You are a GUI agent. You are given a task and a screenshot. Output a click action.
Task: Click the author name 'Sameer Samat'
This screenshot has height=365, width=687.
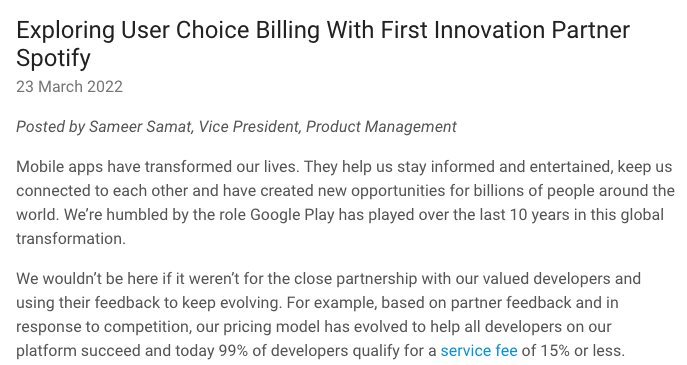[x=140, y=127]
